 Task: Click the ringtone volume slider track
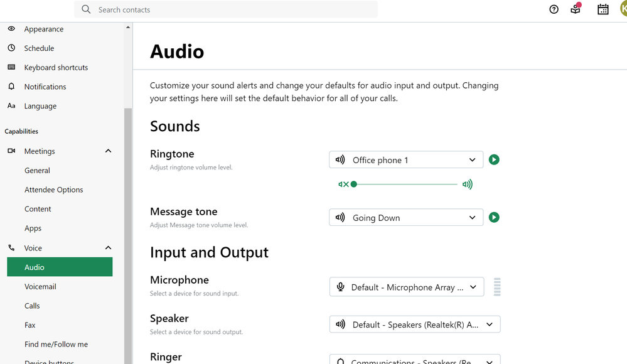click(x=405, y=185)
